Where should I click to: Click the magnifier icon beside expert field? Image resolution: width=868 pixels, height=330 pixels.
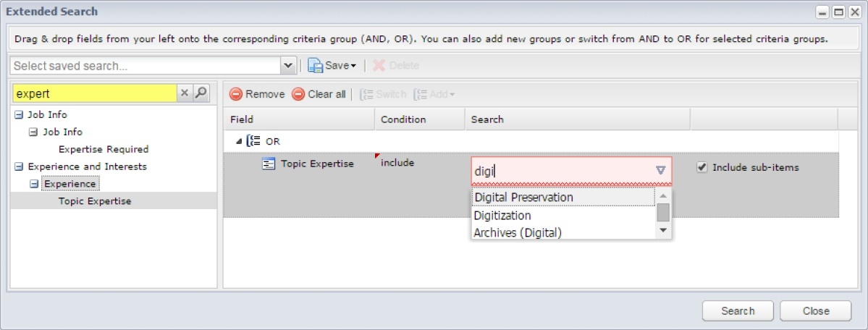201,93
